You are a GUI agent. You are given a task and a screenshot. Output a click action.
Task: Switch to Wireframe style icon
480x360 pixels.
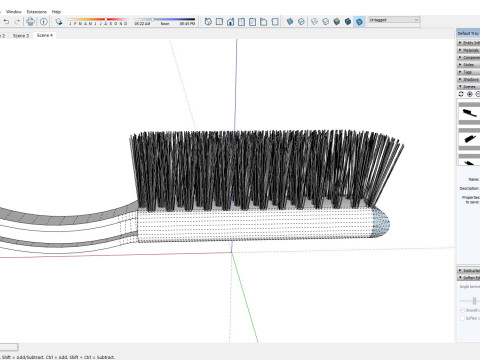pyautogui.click(x=314, y=22)
